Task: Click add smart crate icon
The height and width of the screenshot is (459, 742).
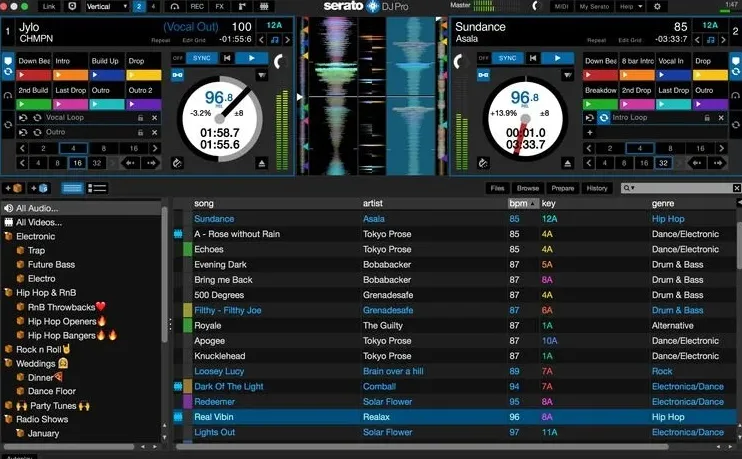Action: coord(39,188)
